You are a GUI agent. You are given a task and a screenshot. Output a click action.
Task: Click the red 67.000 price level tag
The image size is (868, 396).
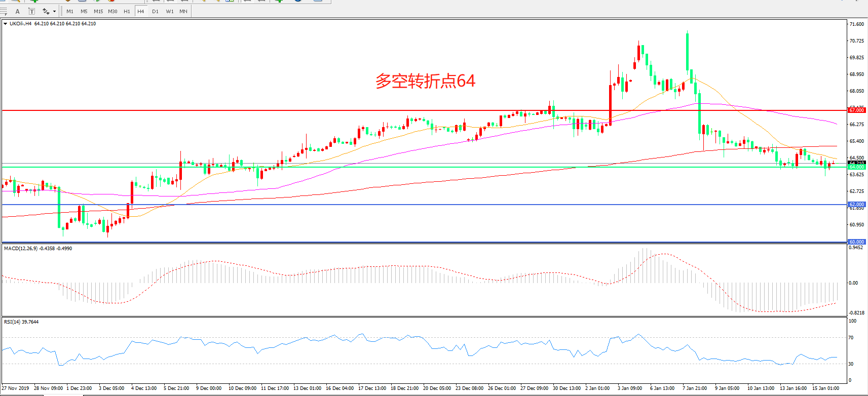(856, 110)
